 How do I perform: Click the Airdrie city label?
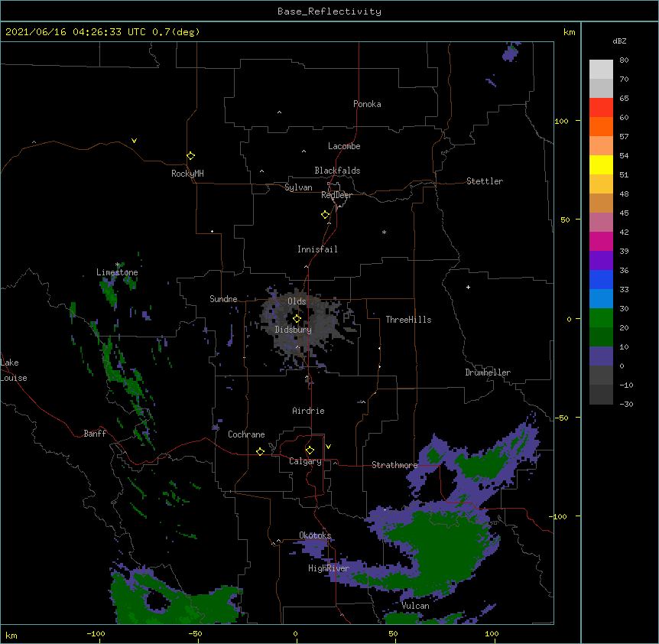309,411
